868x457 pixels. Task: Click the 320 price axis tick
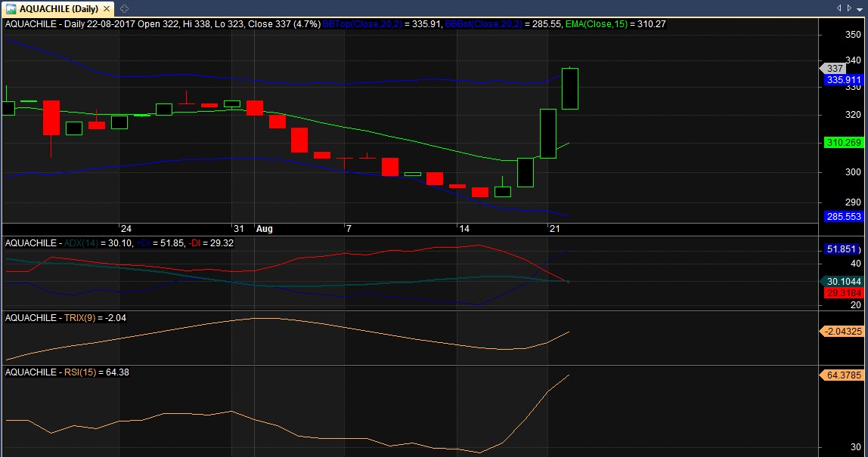(x=853, y=115)
